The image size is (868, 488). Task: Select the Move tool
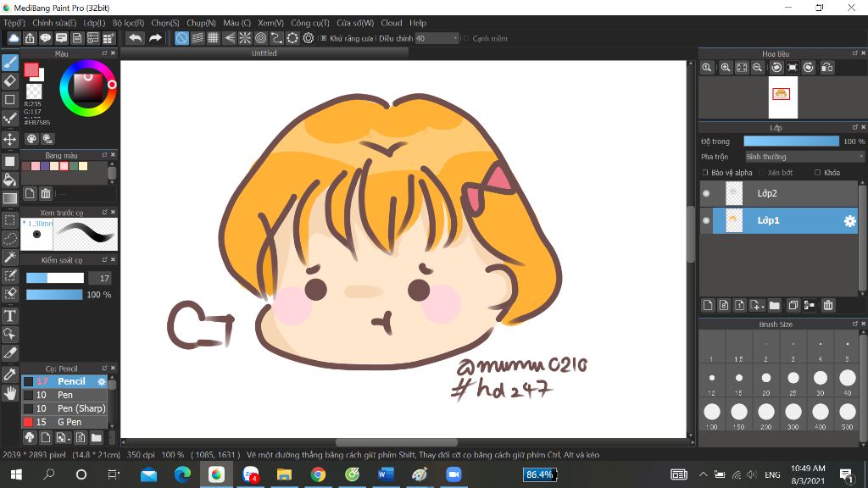10,139
